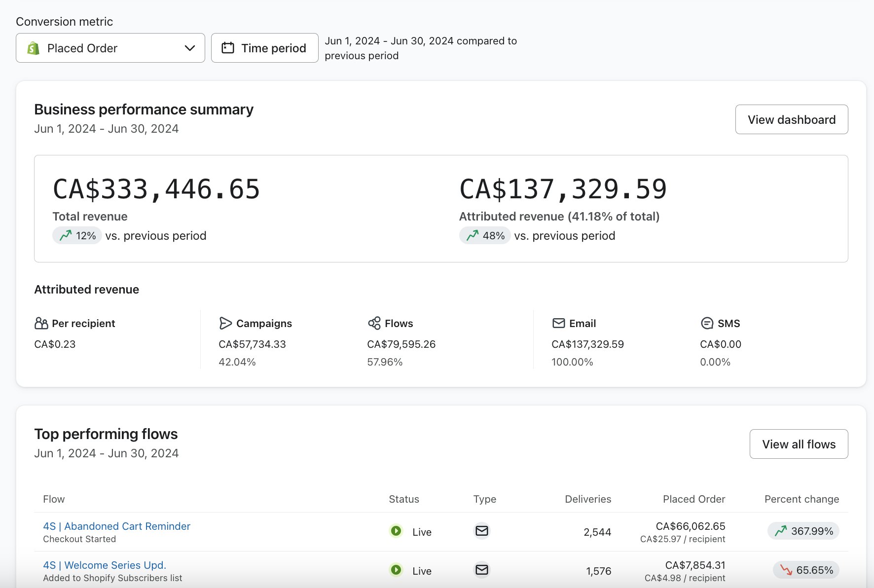This screenshot has height=588, width=874.
Task: Click the 1,576 deliveries cell
Action: click(x=598, y=571)
